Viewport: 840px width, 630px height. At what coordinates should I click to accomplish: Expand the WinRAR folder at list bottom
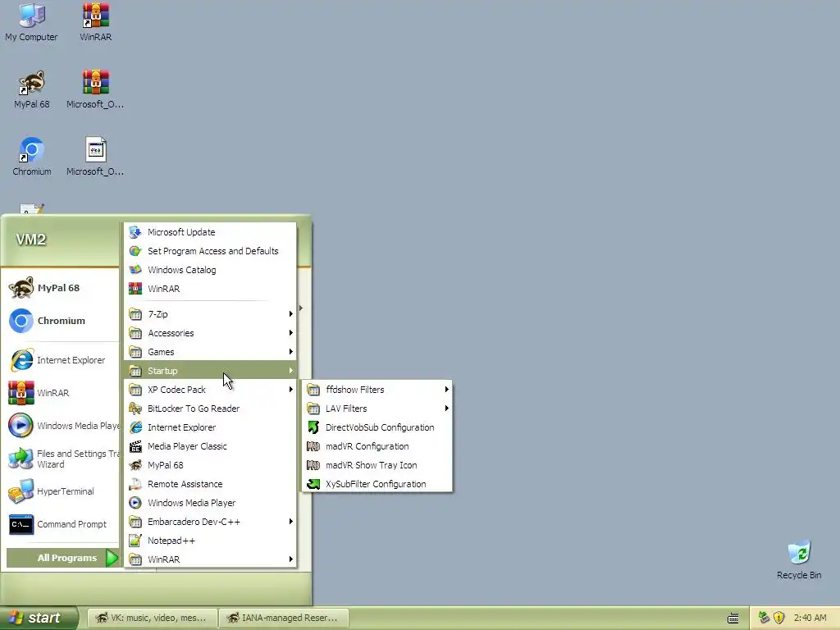pyautogui.click(x=210, y=559)
